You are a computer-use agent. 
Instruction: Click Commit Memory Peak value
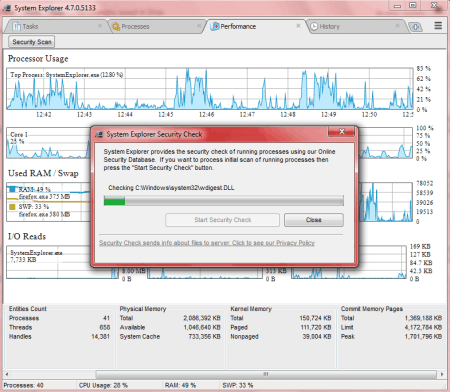[423, 337]
